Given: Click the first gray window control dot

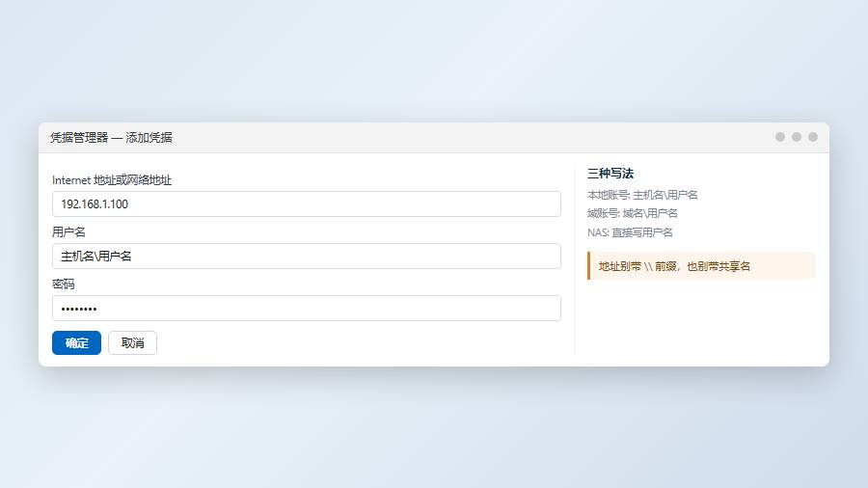Looking at the screenshot, I should [780, 137].
